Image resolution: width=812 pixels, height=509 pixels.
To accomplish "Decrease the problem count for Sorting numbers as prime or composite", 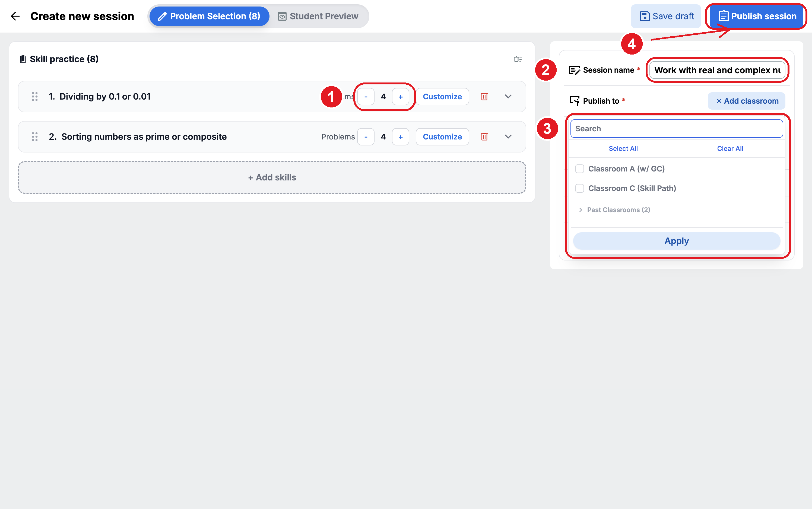I will (366, 137).
